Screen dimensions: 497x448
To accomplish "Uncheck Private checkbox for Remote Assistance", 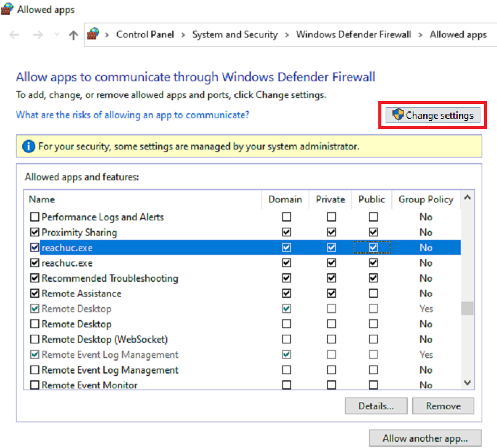I will pos(331,294).
